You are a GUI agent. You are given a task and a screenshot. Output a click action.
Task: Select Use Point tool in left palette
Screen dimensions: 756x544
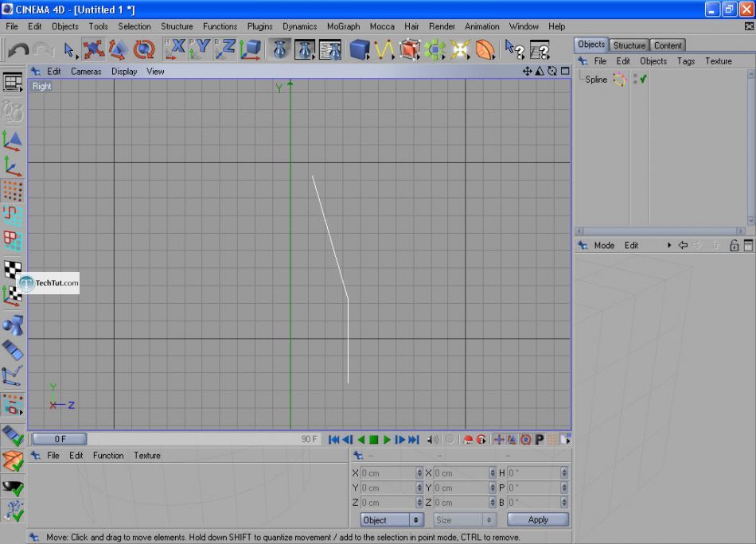13,191
